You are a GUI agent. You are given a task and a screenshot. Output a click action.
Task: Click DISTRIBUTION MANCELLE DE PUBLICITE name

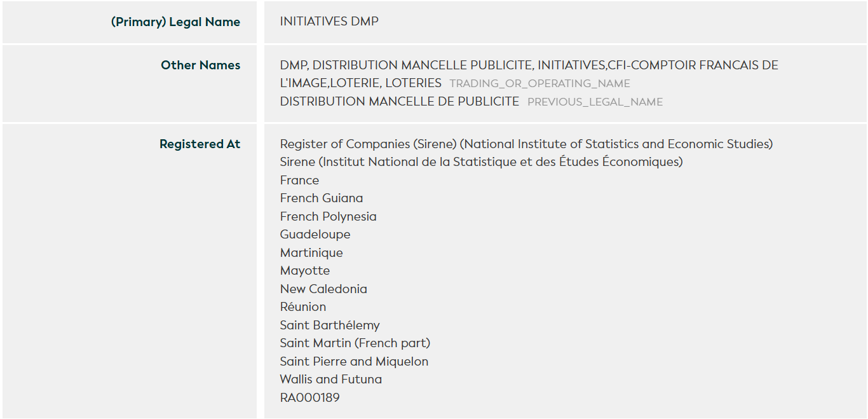pos(399,101)
